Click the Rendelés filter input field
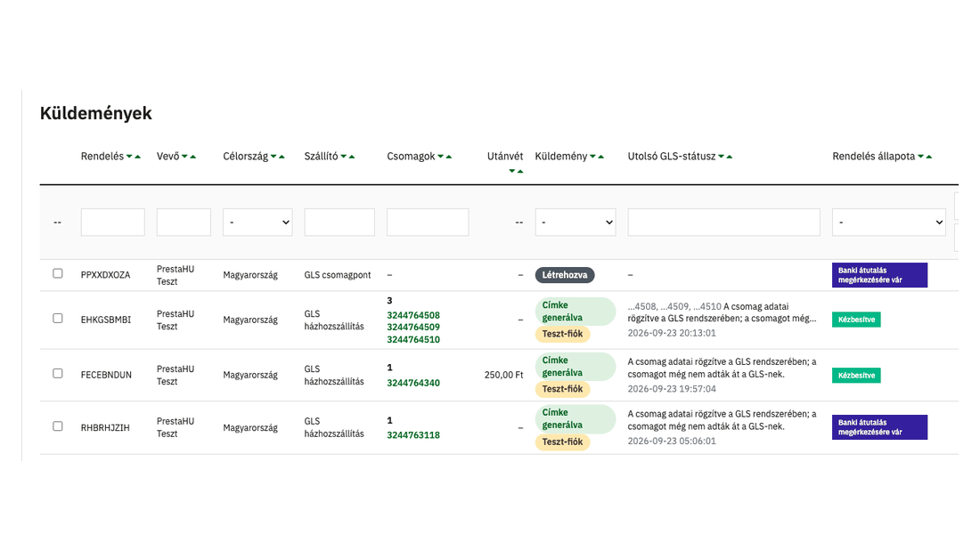This screenshot has height=551, width=980. (x=112, y=223)
